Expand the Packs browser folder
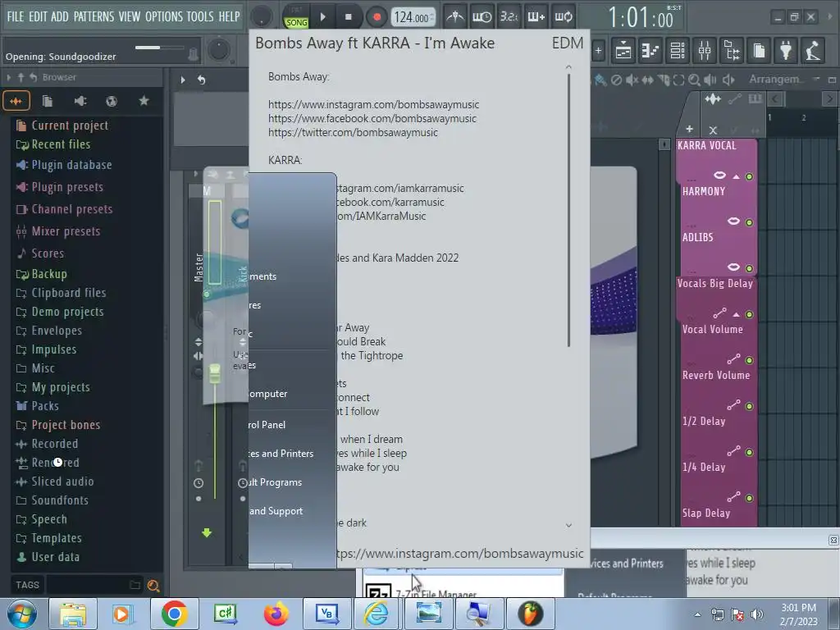Screen dimensions: 840x630 point(45,406)
